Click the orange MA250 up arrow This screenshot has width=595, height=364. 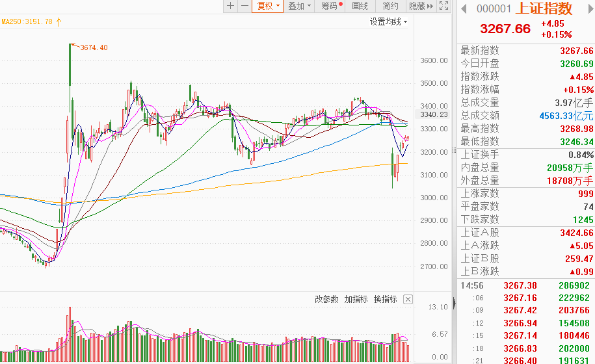[x=59, y=21]
